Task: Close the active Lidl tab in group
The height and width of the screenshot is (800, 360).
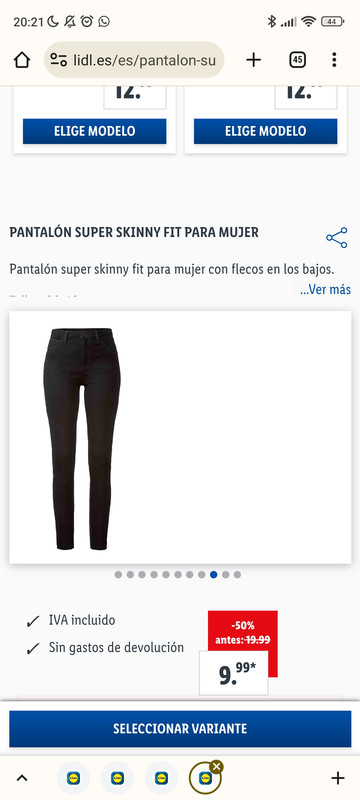Action: click(x=217, y=766)
